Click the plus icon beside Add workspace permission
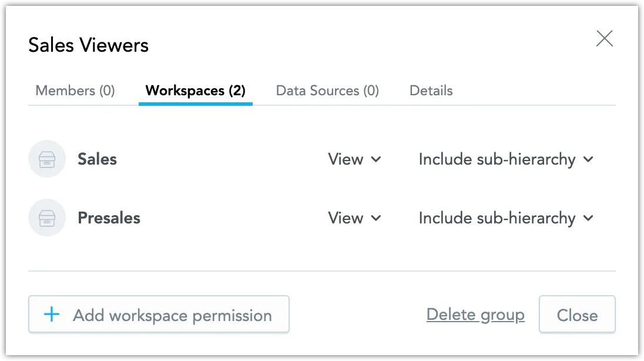644x361 pixels. (x=52, y=315)
